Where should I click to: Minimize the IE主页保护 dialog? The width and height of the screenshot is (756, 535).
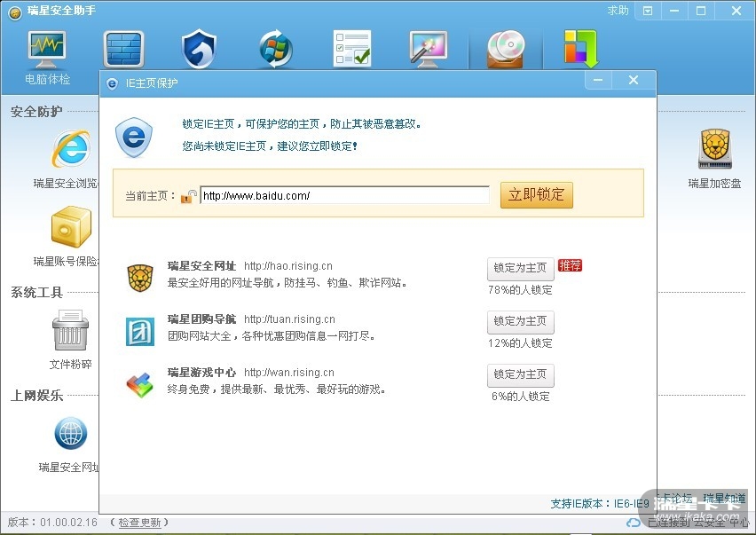tap(598, 81)
